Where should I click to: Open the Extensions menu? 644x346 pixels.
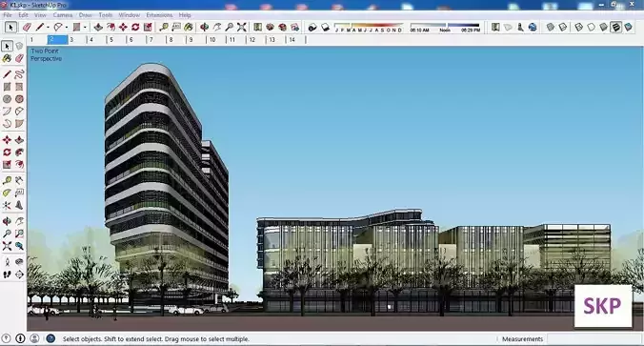point(159,15)
